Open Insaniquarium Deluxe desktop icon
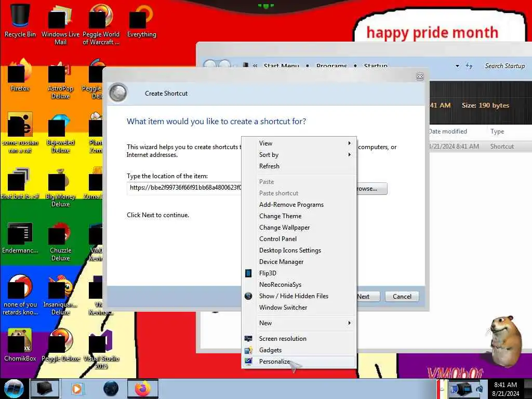Screen dimensions: 532x399 (x=60, y=295)
